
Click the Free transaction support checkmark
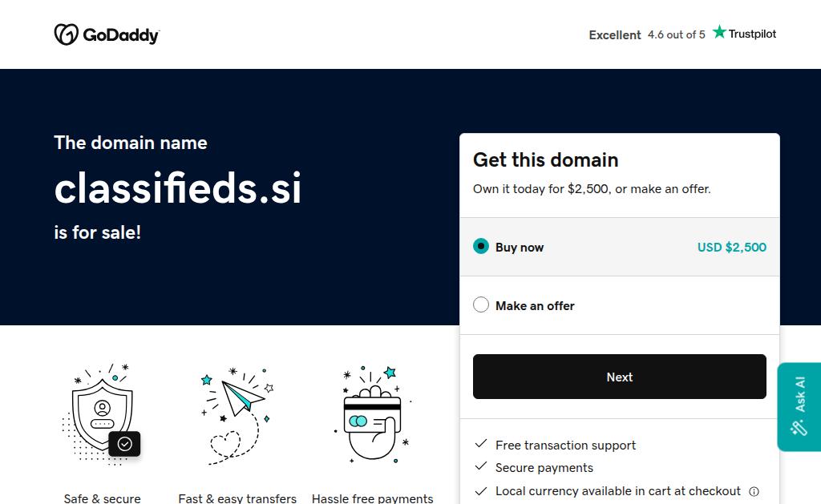click(x=481, y=444)
